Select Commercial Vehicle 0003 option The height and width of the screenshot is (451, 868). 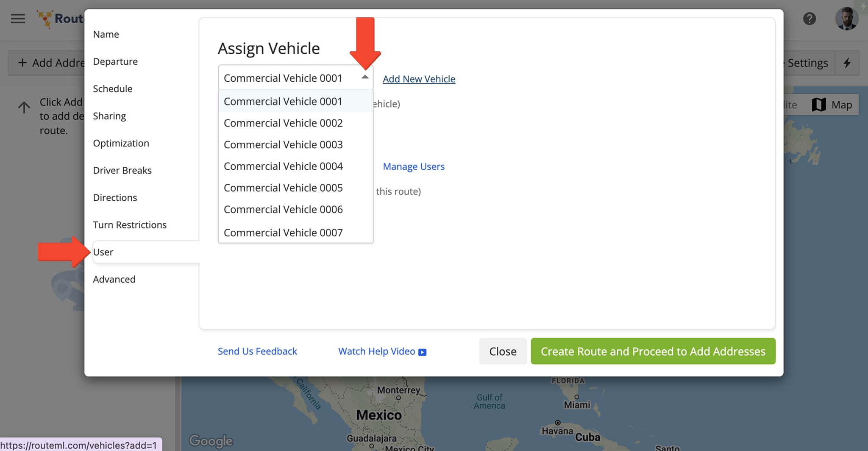[295, 144]
